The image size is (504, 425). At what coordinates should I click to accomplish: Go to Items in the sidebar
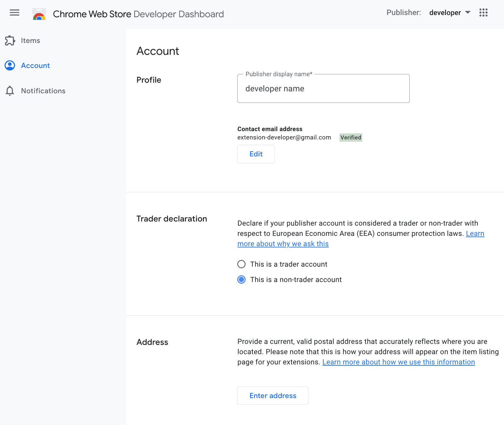coord(30,41)
